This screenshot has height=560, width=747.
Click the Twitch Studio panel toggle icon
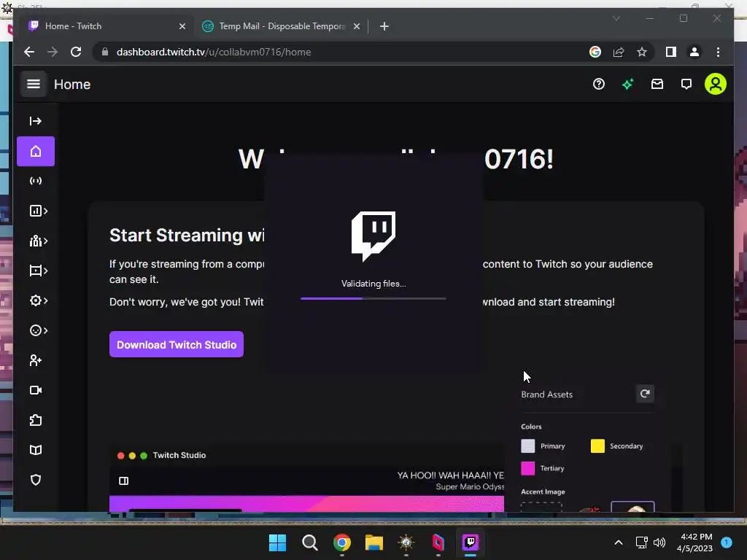pos(123,481)
